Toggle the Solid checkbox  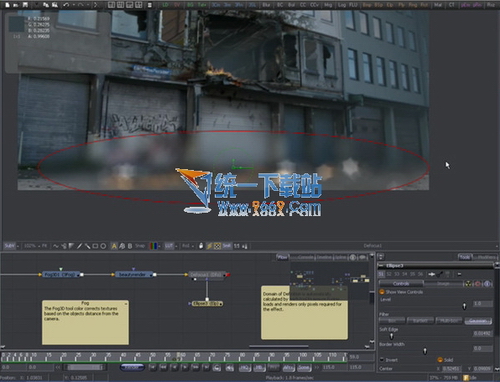tap(440, 360)
